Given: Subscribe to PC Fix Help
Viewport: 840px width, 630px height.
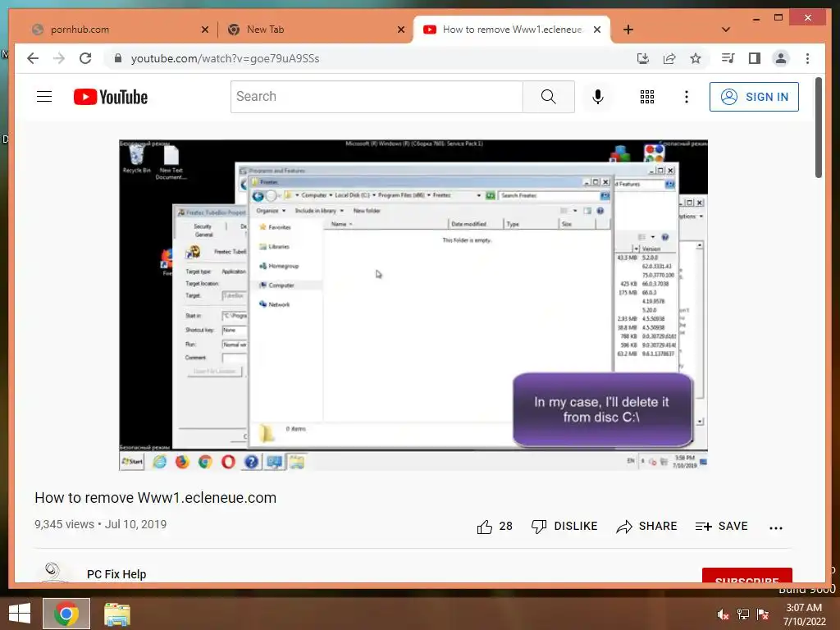Looking at the screenshot, I should point(746,575).
